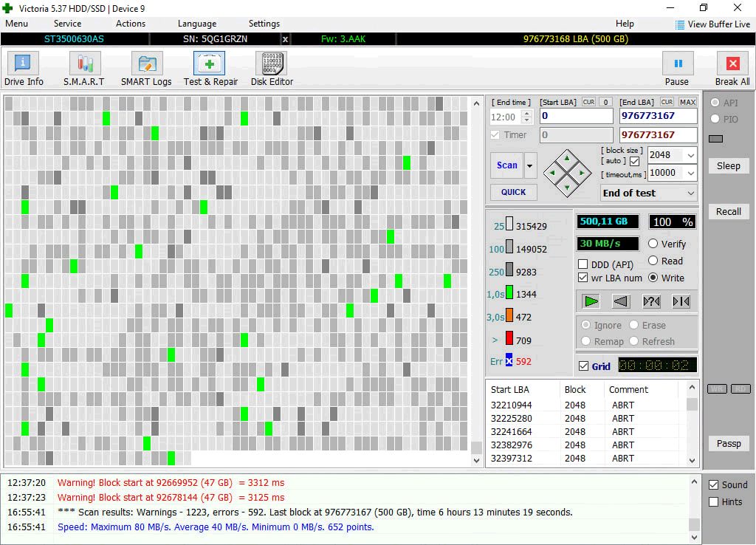Open the Service menu

pyautogui.click(x=67, y=24)
